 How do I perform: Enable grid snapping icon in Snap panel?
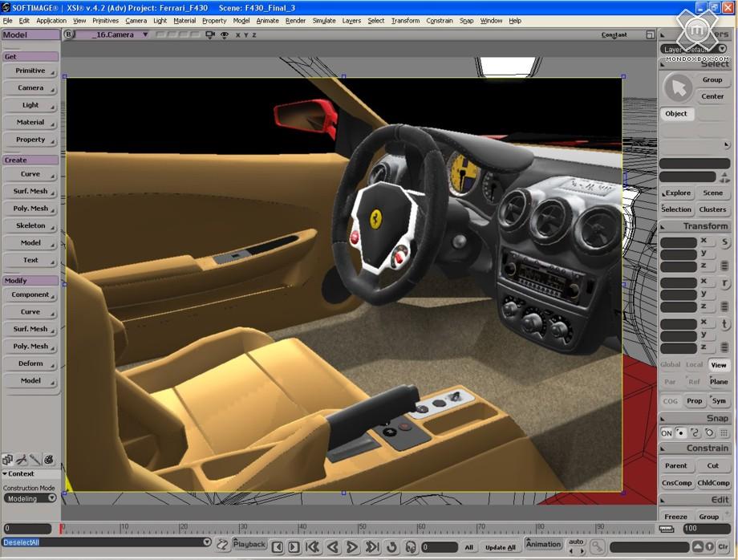724,433
